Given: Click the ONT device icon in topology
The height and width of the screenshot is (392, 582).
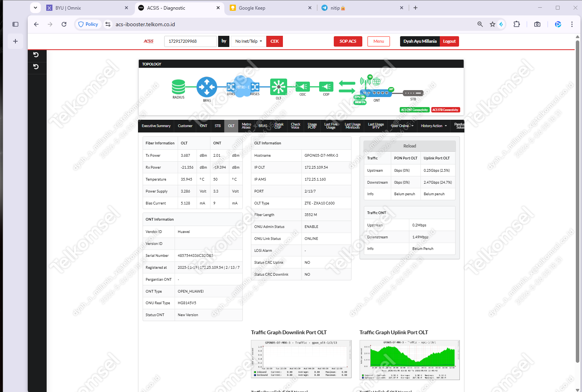Looking at the screenshot, I should pyautogui.click(x=376, y=93).
